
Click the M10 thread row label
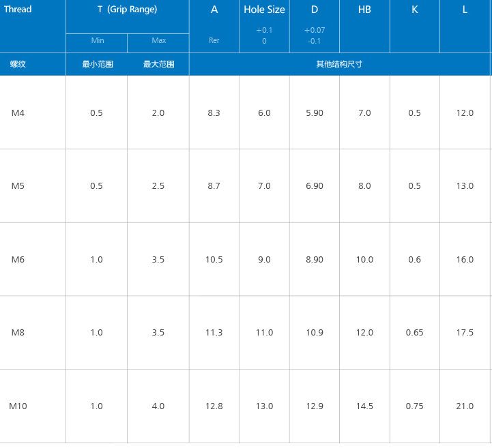(18, 406)
